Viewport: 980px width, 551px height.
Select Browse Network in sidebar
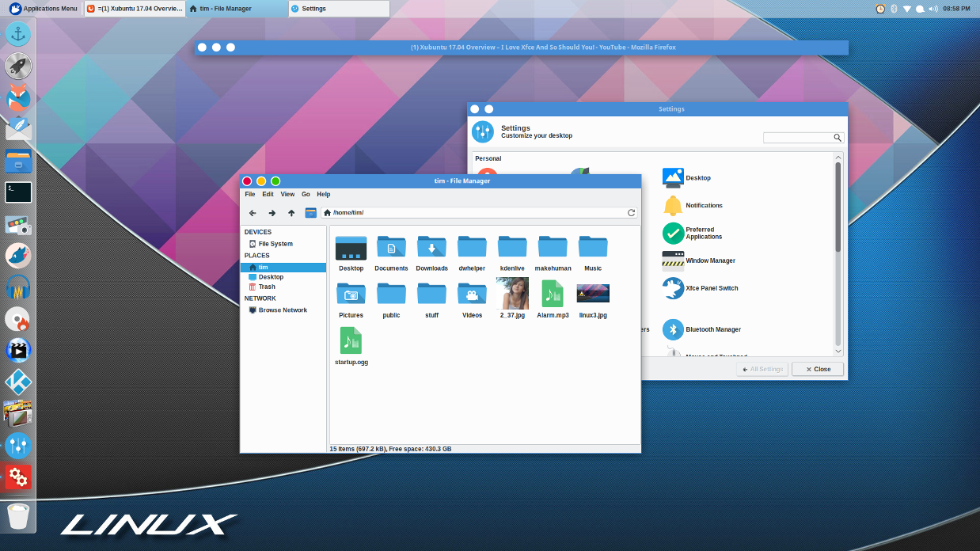(283, 310)
